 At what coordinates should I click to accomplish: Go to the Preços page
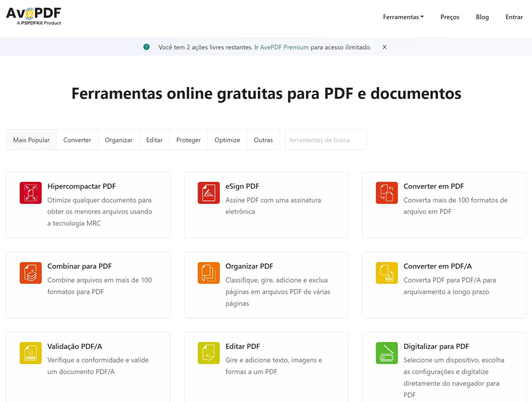tap(450, 17)
